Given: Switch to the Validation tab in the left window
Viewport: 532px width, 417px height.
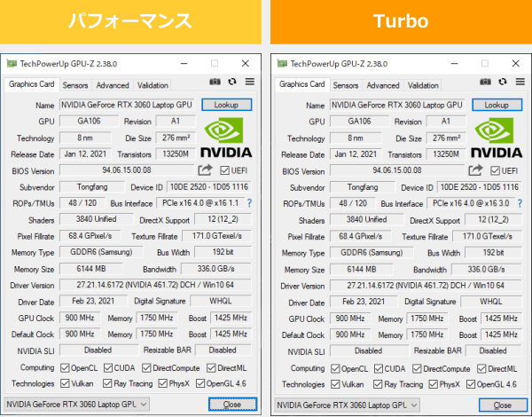Looking at the screenshot, I should point(153,85).
